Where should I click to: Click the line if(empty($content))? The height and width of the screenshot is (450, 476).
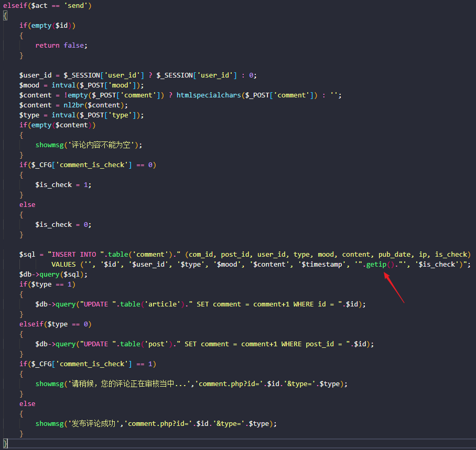[57, 125]
